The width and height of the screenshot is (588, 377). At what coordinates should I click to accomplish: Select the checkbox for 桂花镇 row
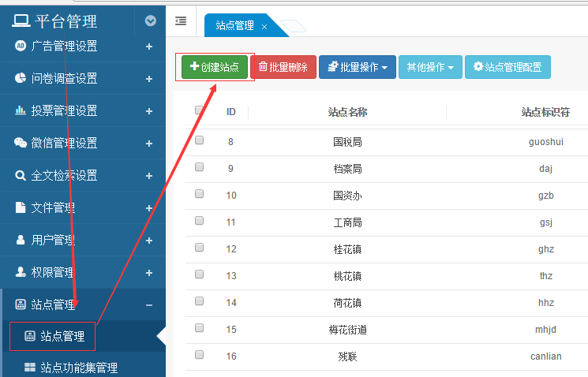pos(200,248)
